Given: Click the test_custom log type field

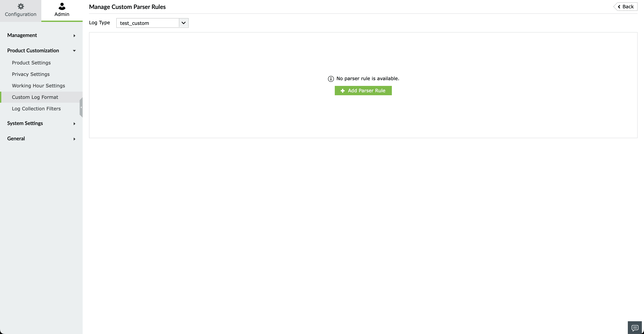Looking at the screenshot, I should coord(148,23).
